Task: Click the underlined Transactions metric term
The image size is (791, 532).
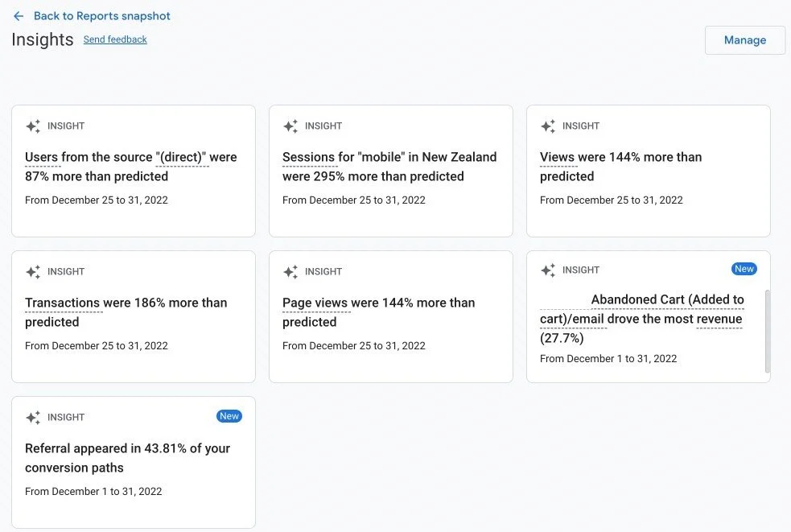Action: click(63, 303)
